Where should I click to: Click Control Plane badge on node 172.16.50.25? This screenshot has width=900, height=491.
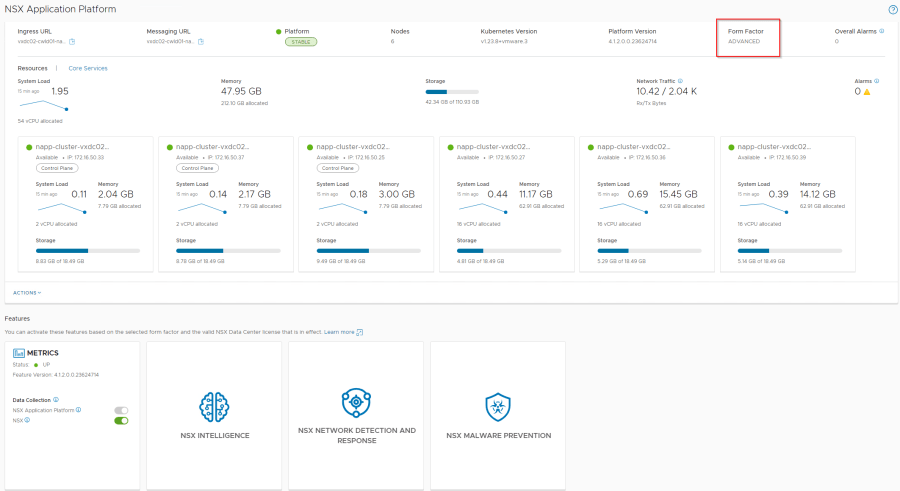(338, 168)
